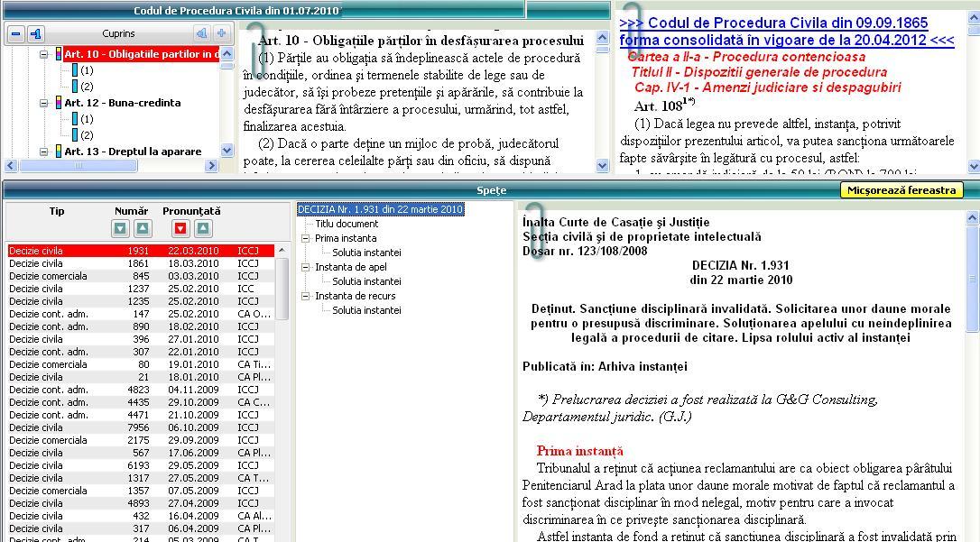Select Decizie cont. adm. 147 row
This screenshot has height=542, width=980.
click(141, 314)
